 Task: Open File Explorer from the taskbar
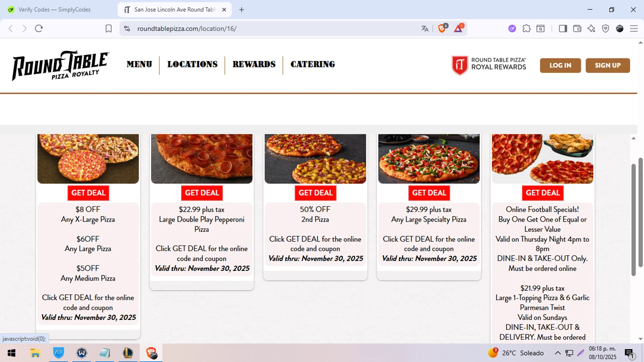click(35, 353)
